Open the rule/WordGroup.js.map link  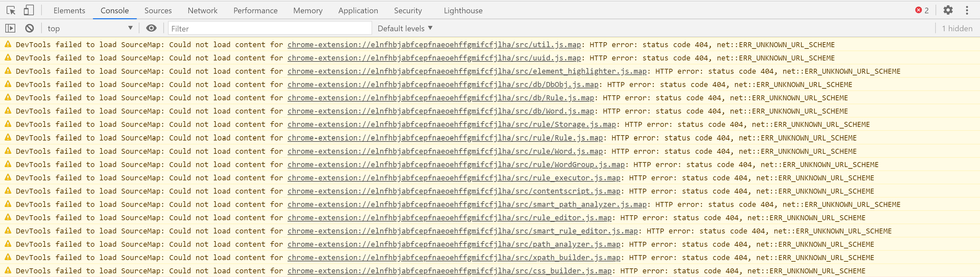click(x=456, y=164)
